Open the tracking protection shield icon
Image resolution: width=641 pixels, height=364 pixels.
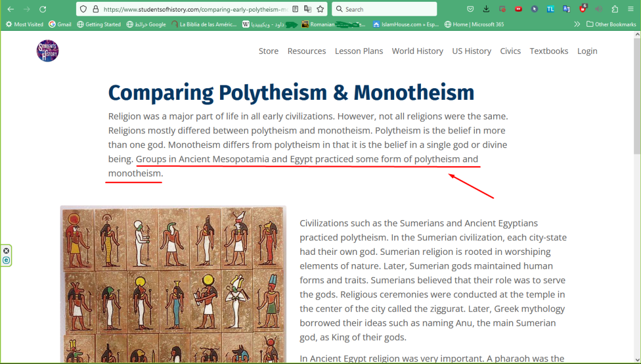84,9
